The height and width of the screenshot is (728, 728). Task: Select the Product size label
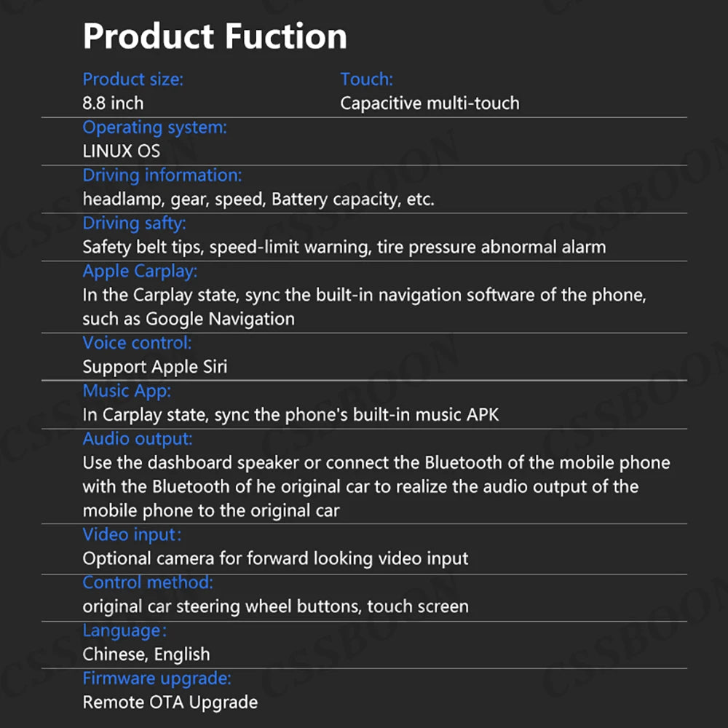pos(132,80)
